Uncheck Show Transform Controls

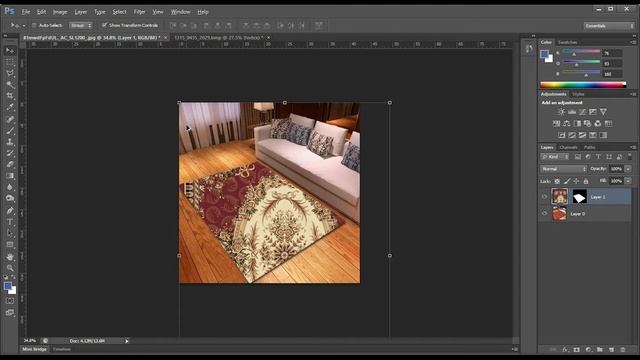104,25
